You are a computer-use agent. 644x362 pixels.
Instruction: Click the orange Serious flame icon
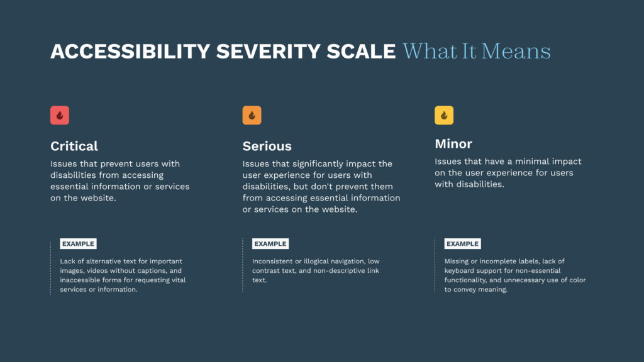[252, 116]
